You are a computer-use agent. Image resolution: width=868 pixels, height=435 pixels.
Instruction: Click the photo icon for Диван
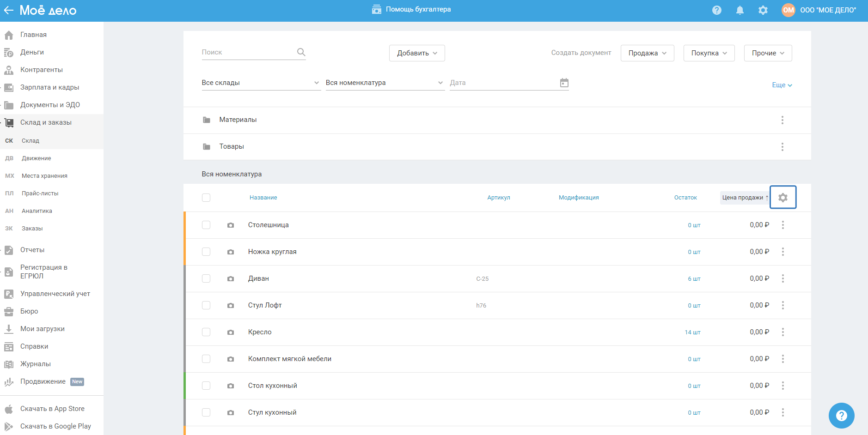231,279
